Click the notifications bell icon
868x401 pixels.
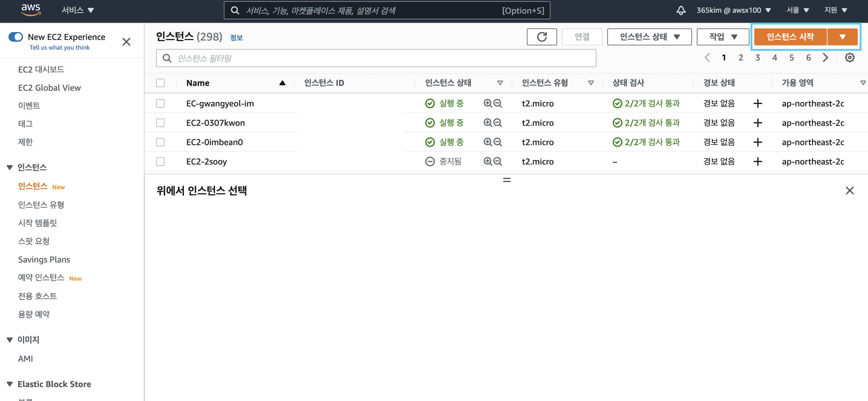tap(681, 10)
